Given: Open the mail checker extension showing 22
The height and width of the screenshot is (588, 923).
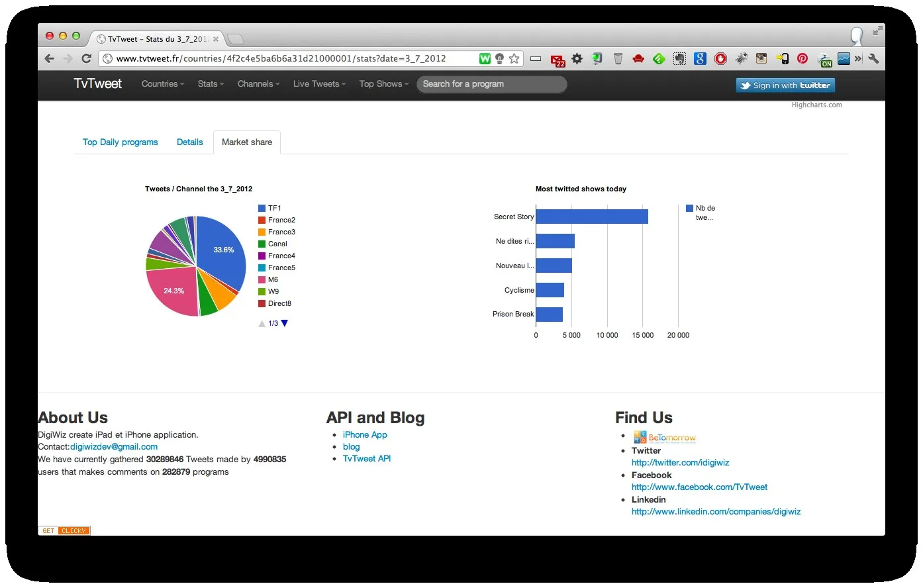Looking at the screenshot, I should [x=558, y=60].
